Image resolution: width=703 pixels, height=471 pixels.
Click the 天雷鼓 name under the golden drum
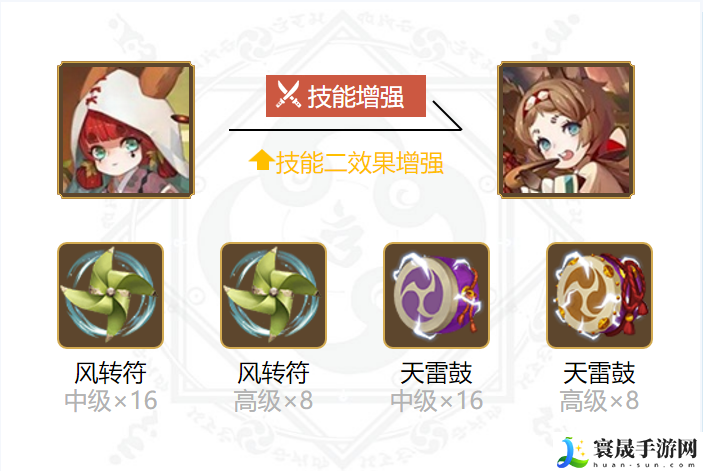click(x=599, y=373)
